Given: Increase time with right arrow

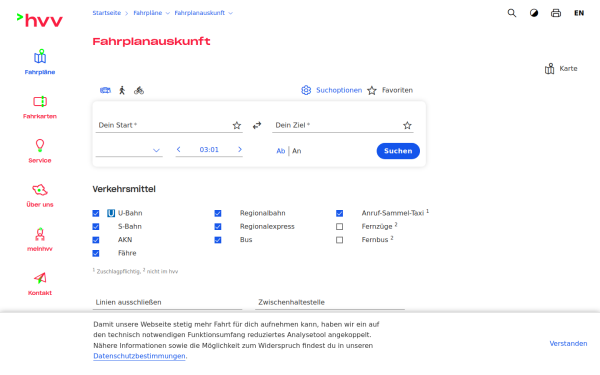Looking at the screenshot, I should 240,150.
